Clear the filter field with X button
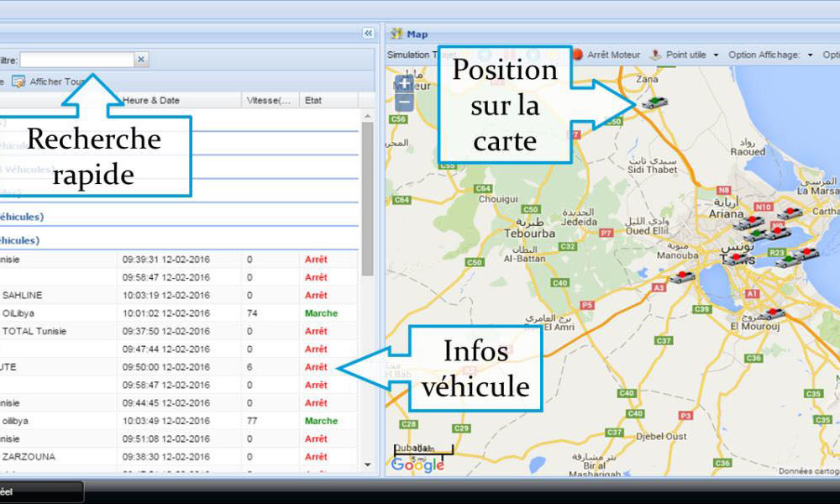The image size is (840, 504). pyautogui.click(x=141, y=60)
